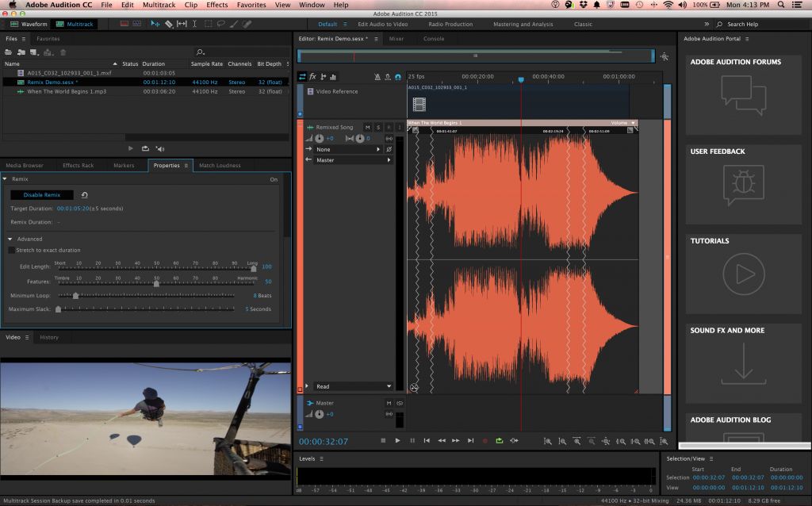Open the Show Effects (fx) view in toolbar
812x506 pixels.
(x=313, y=77)
